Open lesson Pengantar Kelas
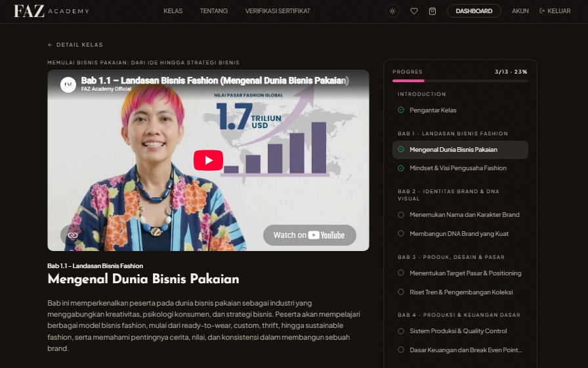 [x=460, y=110]
